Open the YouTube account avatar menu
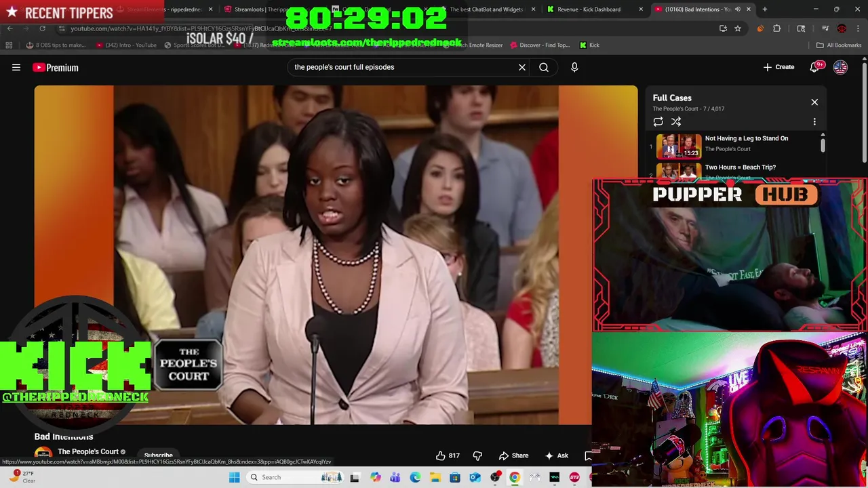Image resolution: width=868 pixels, height=488 pixels. 840,67
